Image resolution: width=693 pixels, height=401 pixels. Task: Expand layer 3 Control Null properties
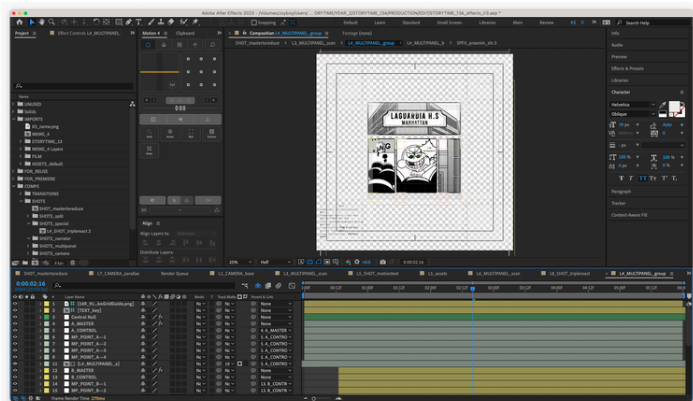pos(40,317)
